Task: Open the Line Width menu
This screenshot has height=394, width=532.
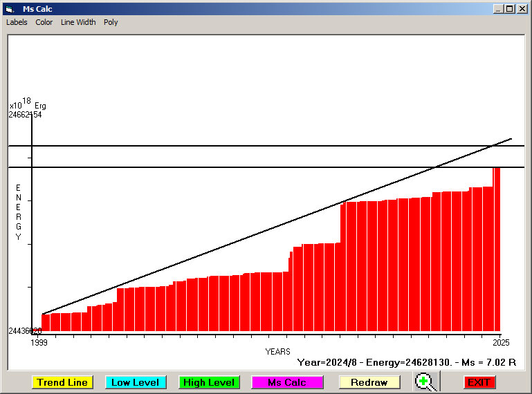Action: (78, 22)
